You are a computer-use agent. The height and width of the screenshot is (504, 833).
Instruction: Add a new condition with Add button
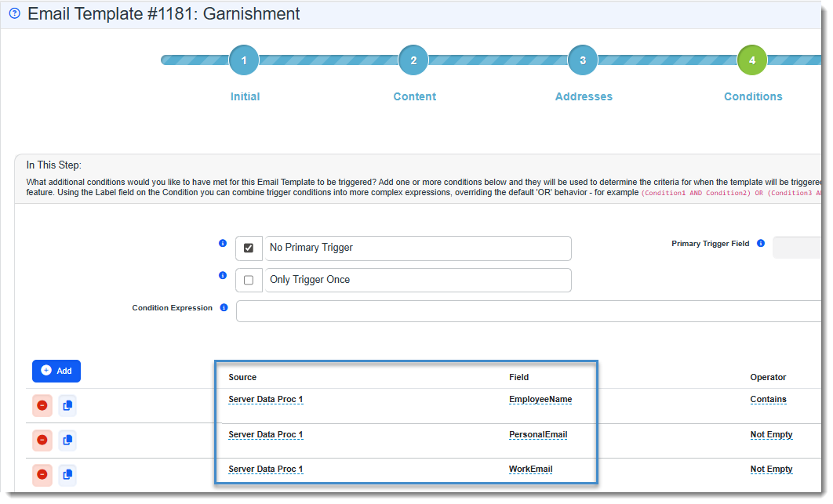(56, 371)
